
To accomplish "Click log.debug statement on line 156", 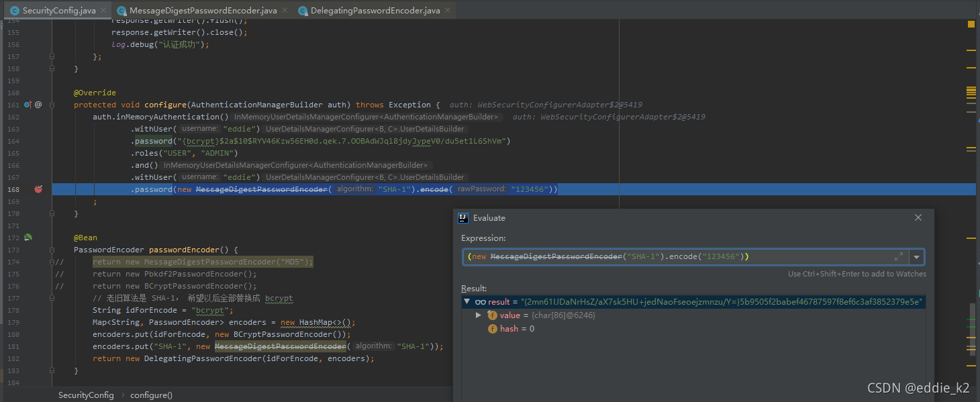I will [160, 44].
